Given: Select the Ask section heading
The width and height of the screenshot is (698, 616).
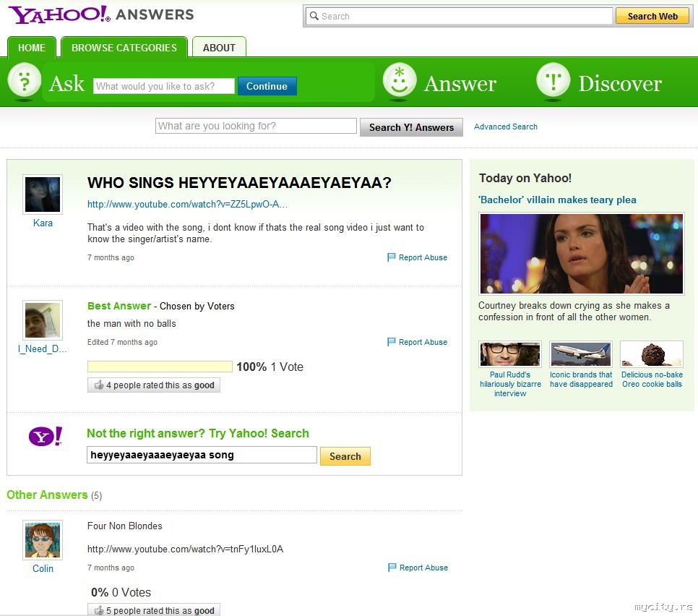Looking at the screenshot, I should point(66,83).
